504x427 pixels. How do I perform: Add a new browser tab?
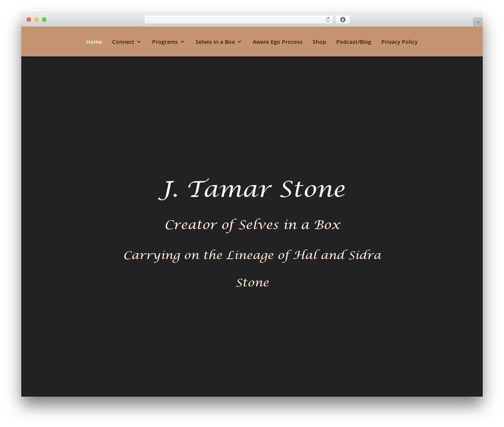pos(478,22)
